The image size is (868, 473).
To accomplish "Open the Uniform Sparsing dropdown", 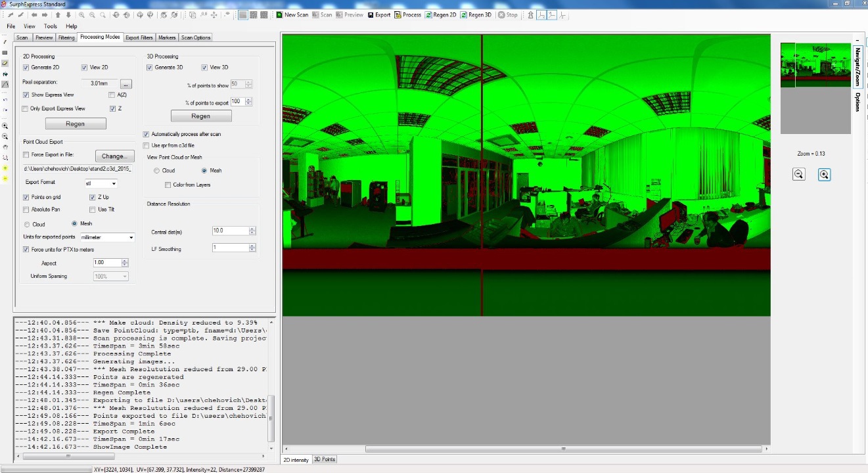I will tap(111, 277).
